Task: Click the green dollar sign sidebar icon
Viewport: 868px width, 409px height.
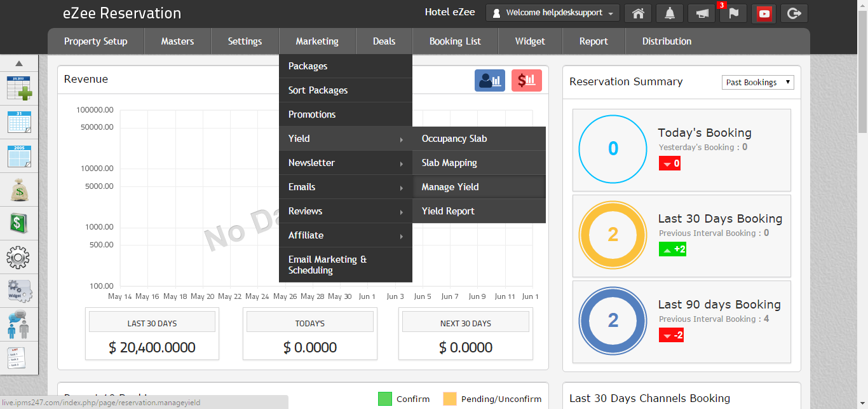Action: pos(18,223)
